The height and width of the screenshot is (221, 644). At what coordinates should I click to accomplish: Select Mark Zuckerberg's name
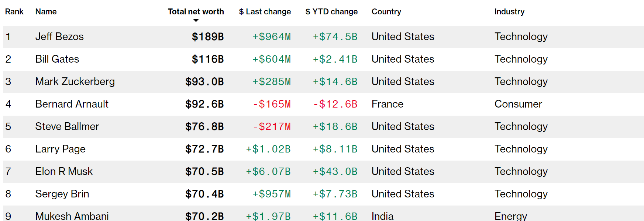point(75,82)
